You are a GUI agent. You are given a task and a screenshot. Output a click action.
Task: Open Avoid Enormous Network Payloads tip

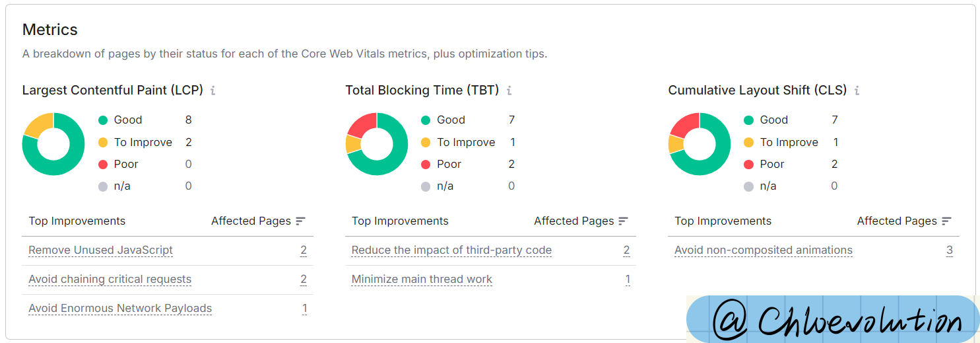(x=120, y=308)
